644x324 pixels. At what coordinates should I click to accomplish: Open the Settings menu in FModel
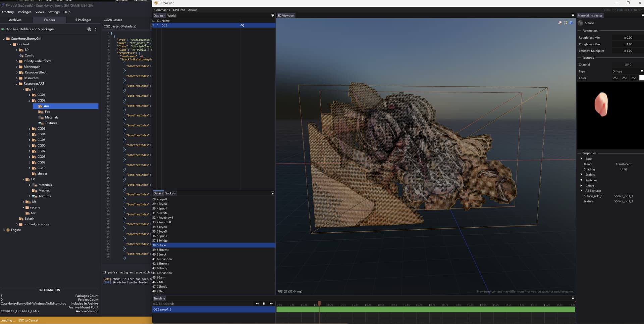click(x=54, y=12)
